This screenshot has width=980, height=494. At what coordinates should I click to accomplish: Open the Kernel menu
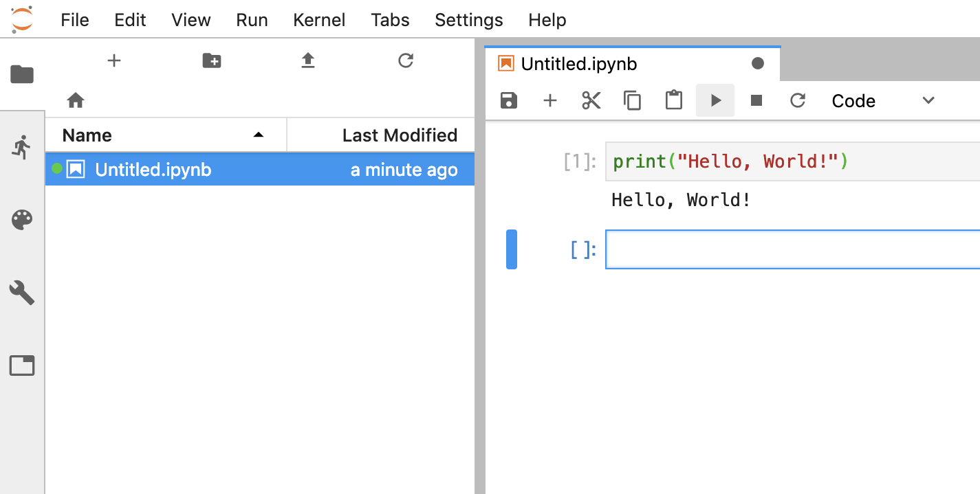tap(319, 20)
